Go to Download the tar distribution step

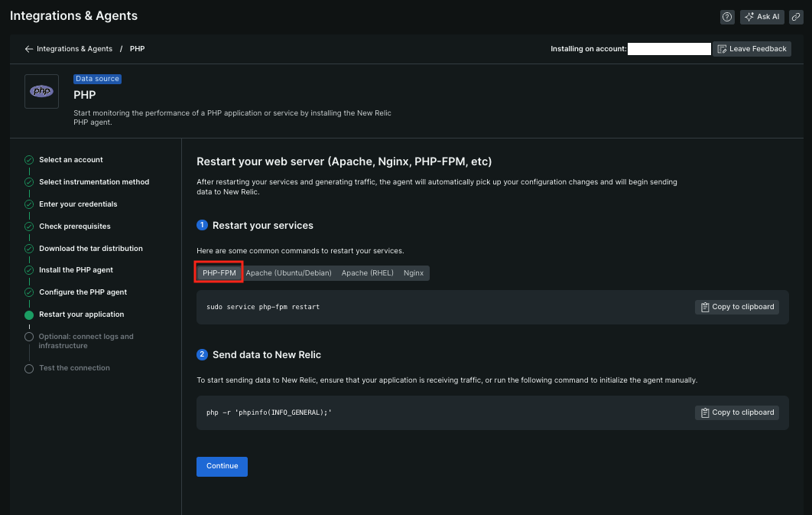pos(91,249)
